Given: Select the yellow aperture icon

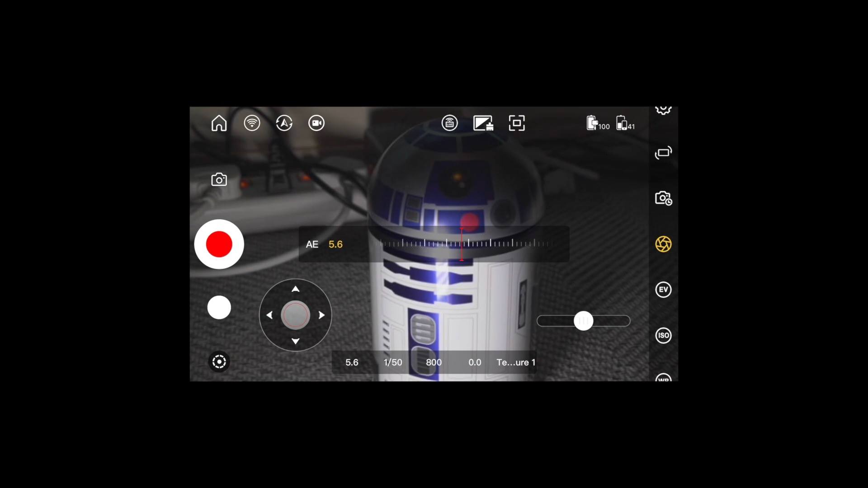Looking at the screenshot, I should pyautogui.click(x=663, y=244).
